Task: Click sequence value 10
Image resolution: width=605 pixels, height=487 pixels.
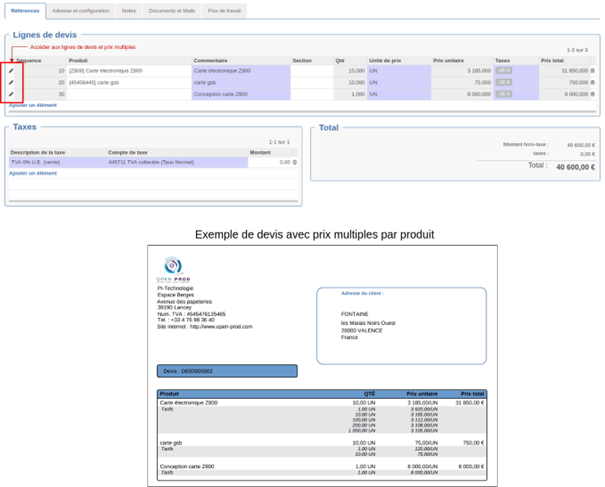Action: click(61, 71)
